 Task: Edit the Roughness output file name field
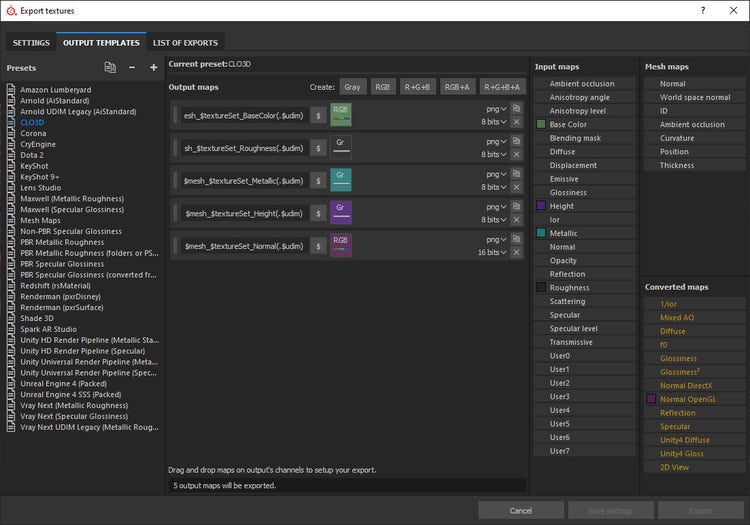(x=244, y=148)
